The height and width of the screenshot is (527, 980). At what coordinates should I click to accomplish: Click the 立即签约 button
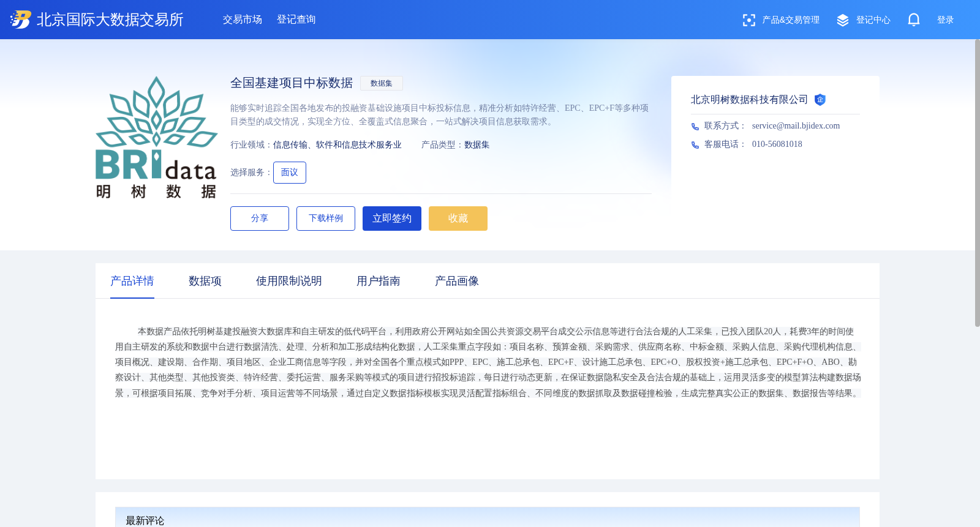click(392, 219)
